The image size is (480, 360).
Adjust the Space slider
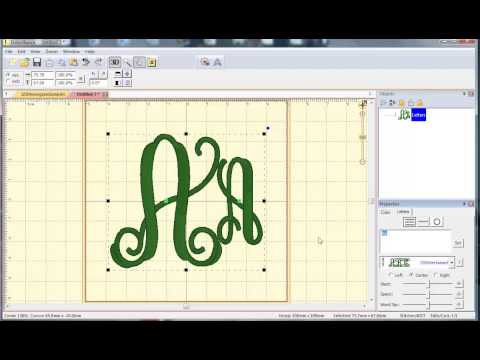(427, 294)
